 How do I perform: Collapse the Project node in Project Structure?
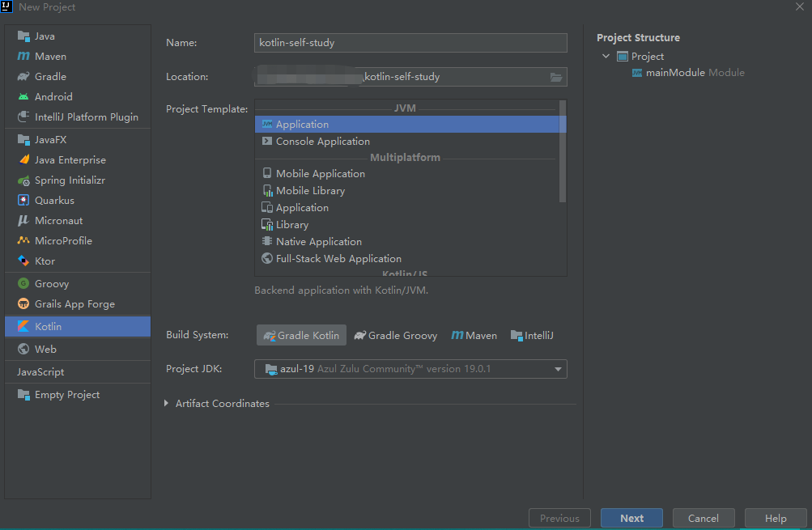(606, 56)
